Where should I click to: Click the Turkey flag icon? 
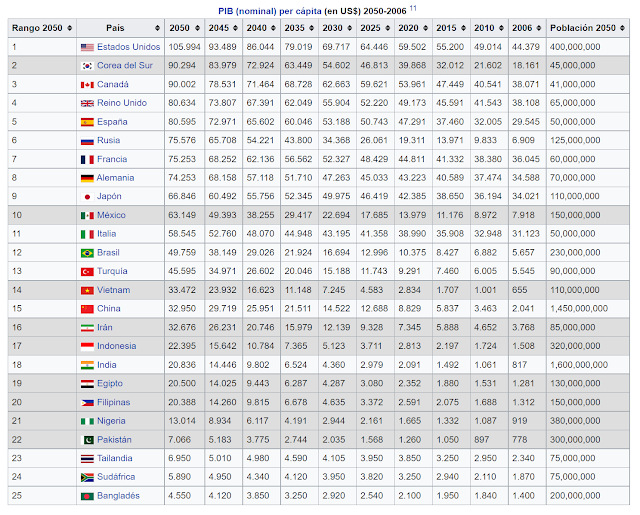point(87,272)
